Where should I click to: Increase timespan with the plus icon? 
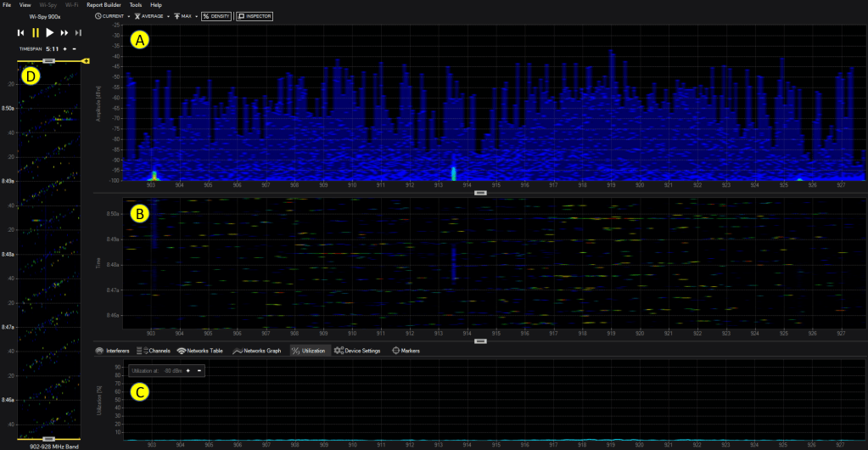pyautogui.click(x=64, y=49)
